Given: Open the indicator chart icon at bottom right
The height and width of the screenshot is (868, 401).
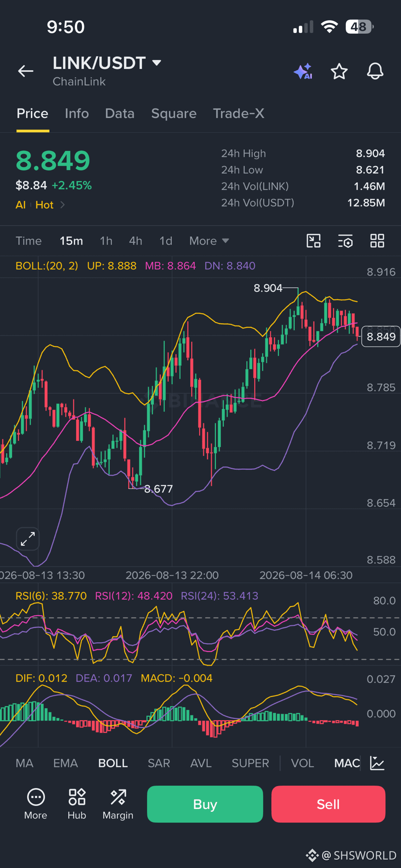Looking at the screenshot, I should pos(377,763).
